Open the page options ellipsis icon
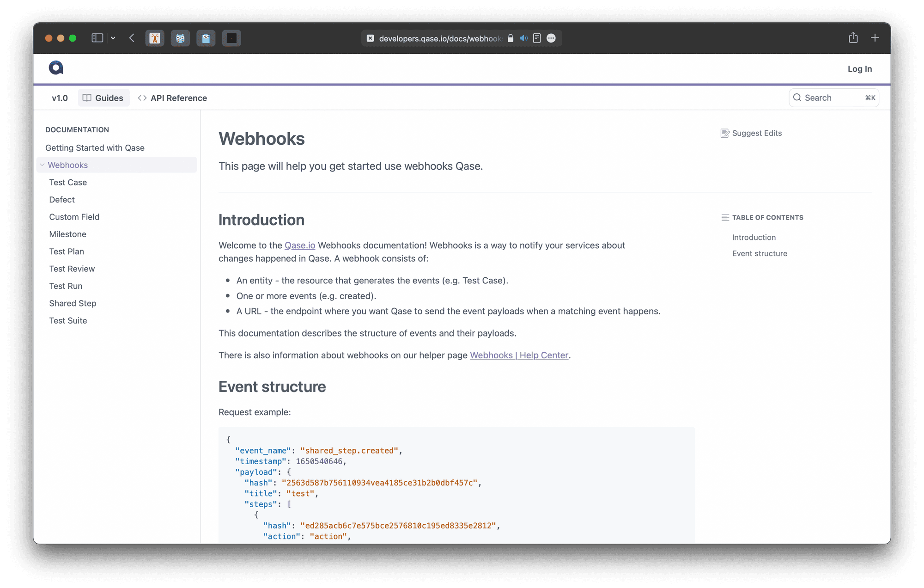 coord(551,38)
